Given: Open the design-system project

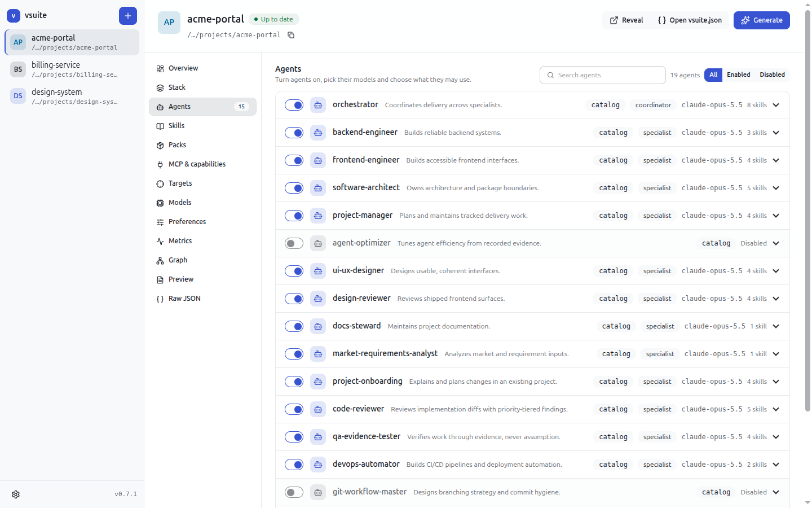Looking at the screenshot, I should (72, 97).
